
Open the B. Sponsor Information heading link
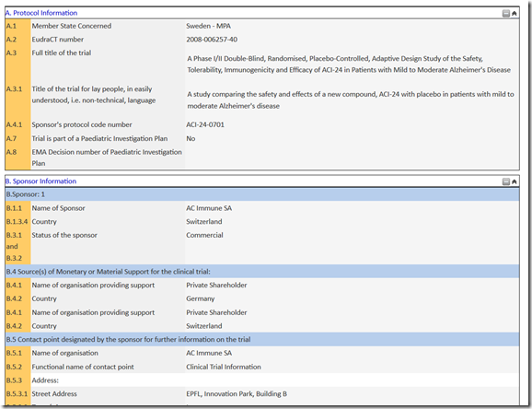[x=40, y=181]
